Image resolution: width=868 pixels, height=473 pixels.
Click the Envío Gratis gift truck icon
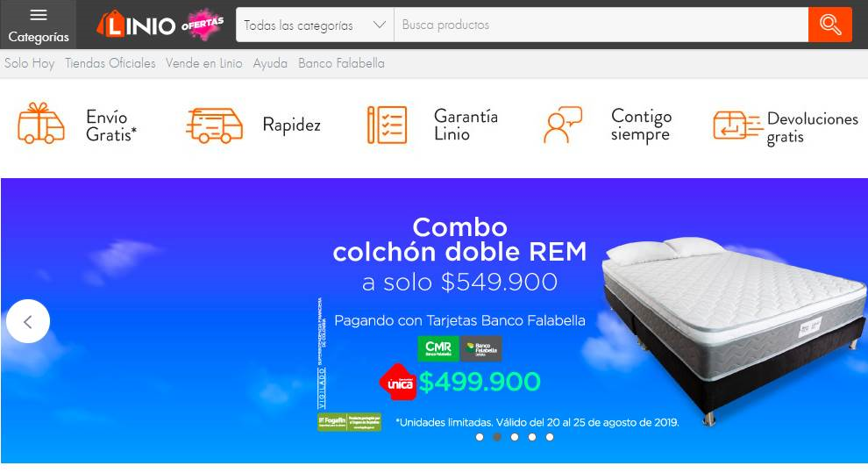pos(41,123)
